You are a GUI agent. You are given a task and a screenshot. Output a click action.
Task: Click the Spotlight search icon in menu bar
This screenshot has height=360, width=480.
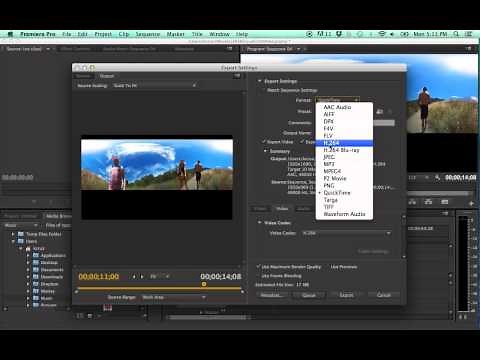[x=456, y=34]
